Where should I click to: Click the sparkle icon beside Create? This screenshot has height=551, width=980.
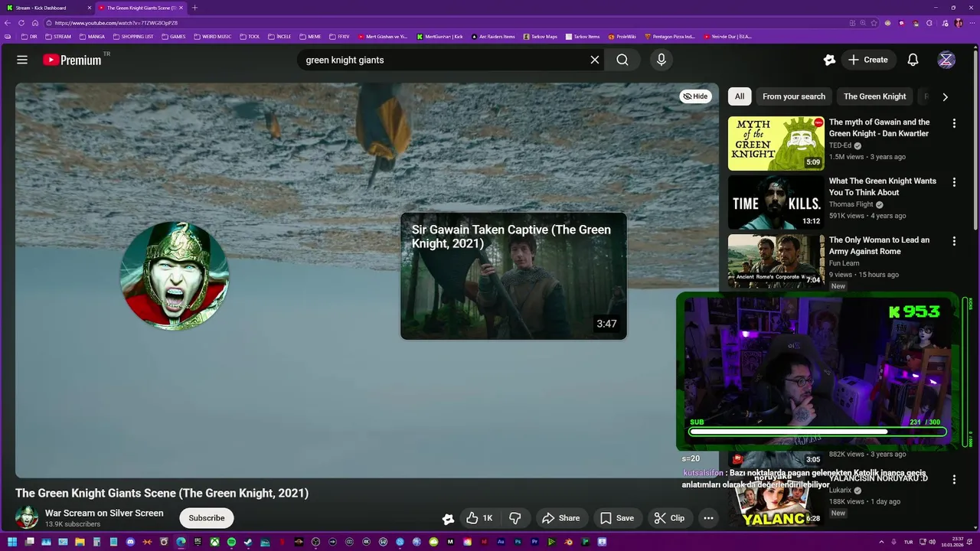(829, 60)
